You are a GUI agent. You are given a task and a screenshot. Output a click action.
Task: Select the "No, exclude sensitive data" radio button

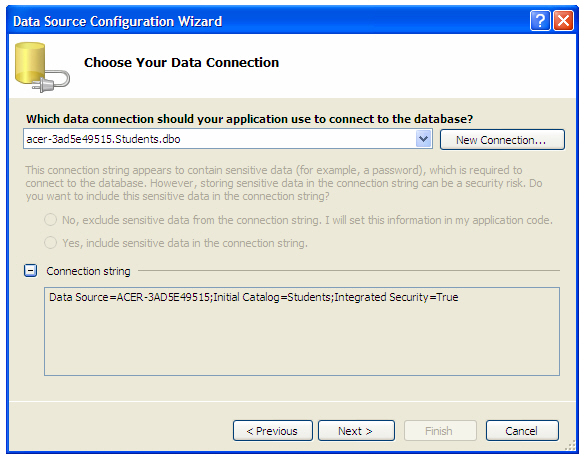[50, 220]
